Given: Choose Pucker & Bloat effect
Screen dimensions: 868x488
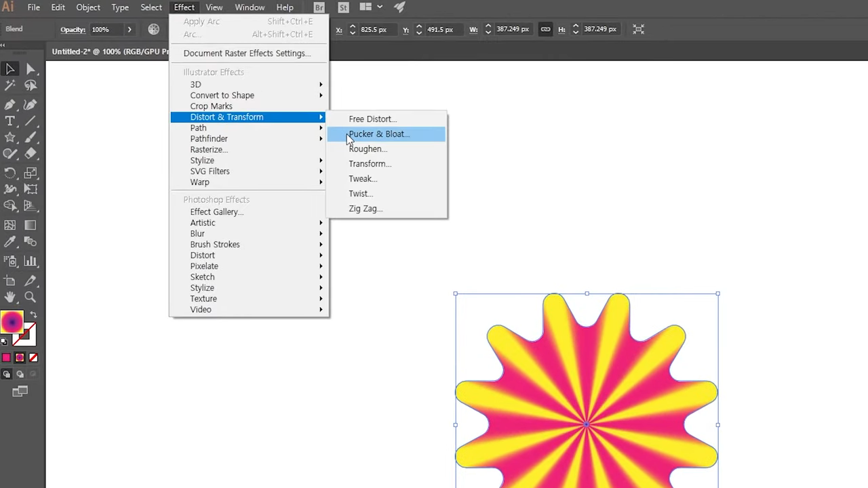Looking at the screenshot, I should click(386, 134).
